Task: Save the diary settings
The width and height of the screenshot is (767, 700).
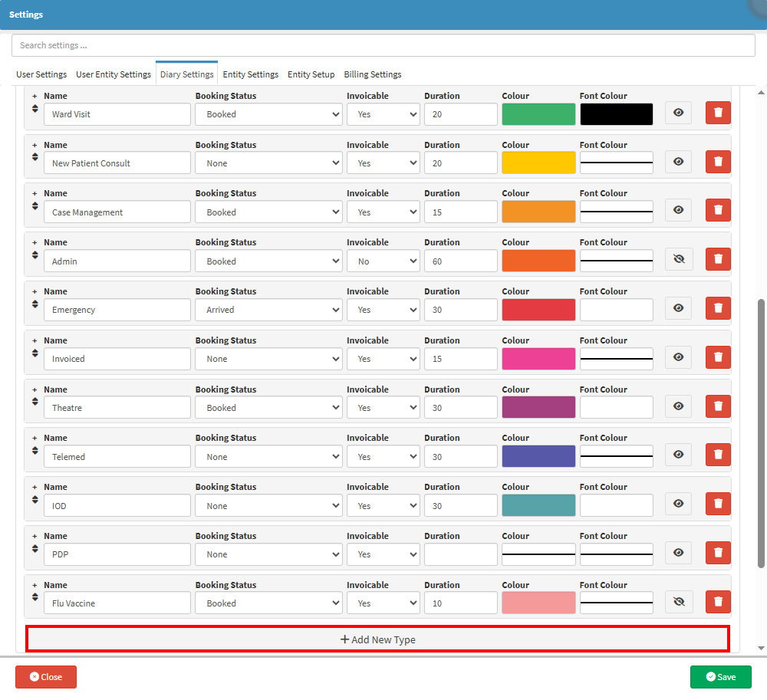Action: [720, 677]
